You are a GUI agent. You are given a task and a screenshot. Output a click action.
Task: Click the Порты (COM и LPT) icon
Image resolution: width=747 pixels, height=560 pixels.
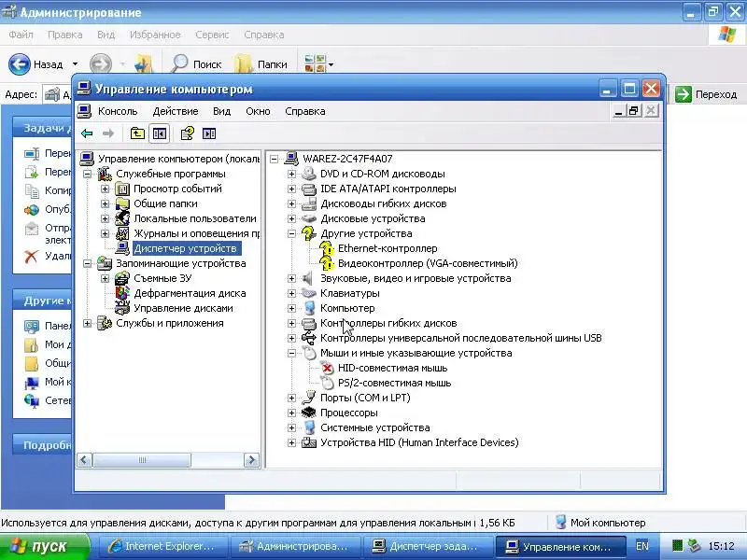click(x=309, y=398)
